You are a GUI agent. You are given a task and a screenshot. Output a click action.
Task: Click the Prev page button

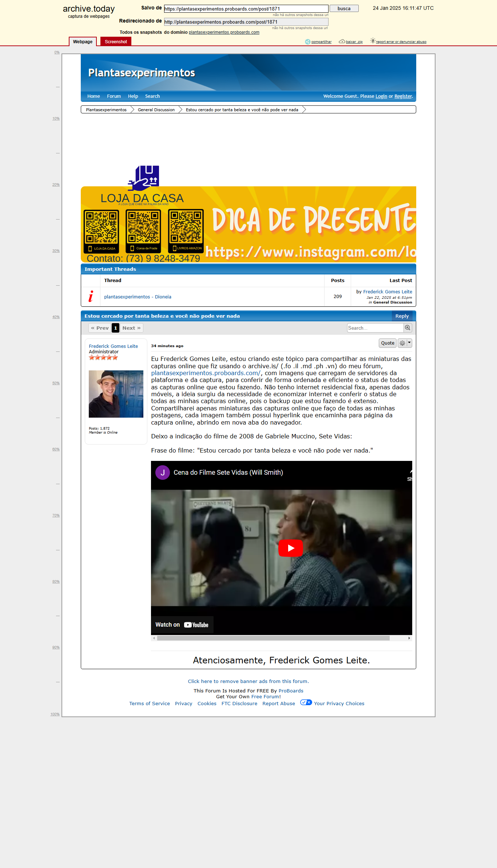click(100, 328)
